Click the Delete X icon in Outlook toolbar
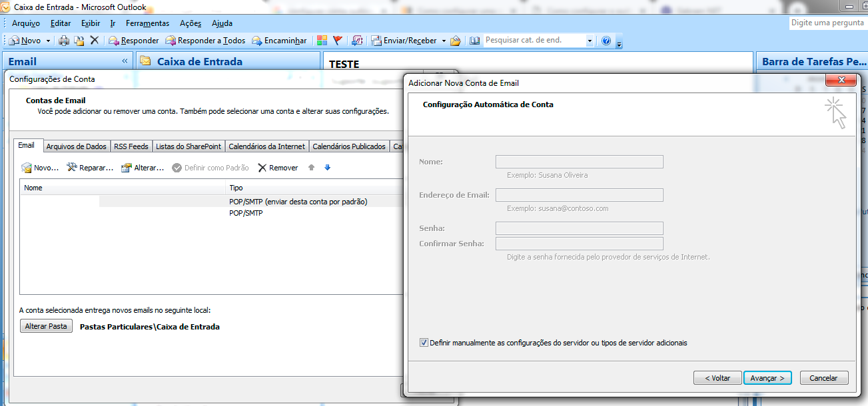868x406 pixels. [95, 41]
